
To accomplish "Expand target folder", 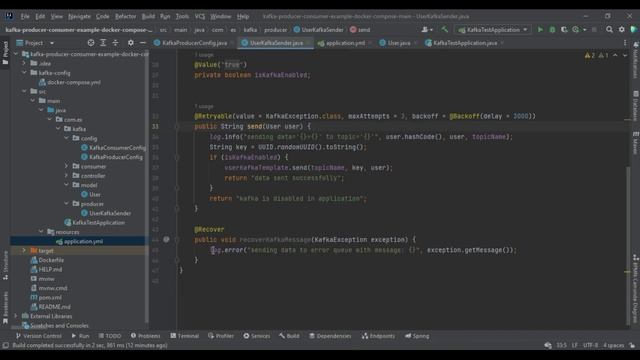I will tap(24, 250).
